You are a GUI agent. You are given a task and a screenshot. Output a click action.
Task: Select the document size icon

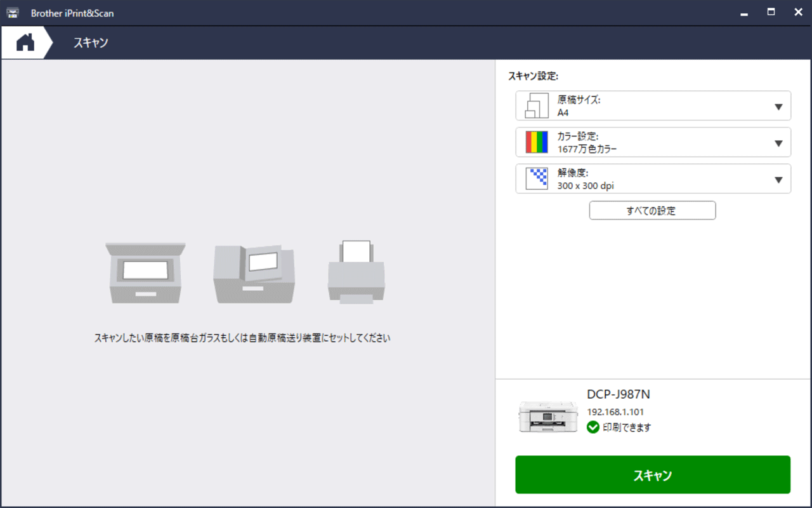point(535,105)
